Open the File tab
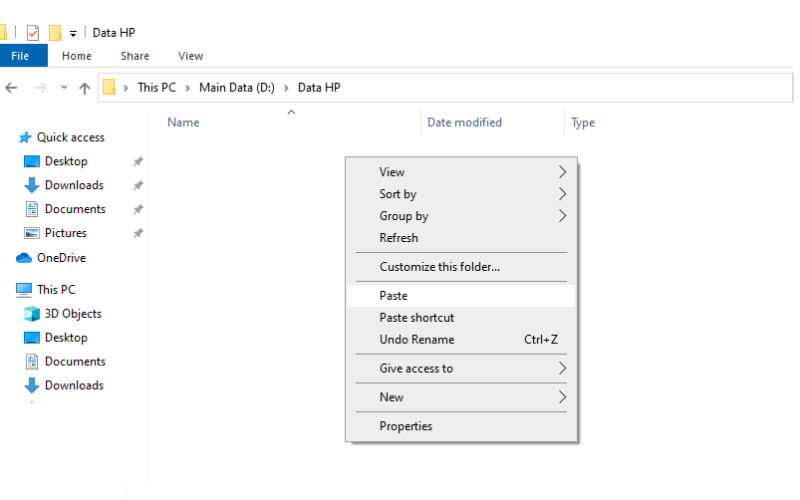 20,56
